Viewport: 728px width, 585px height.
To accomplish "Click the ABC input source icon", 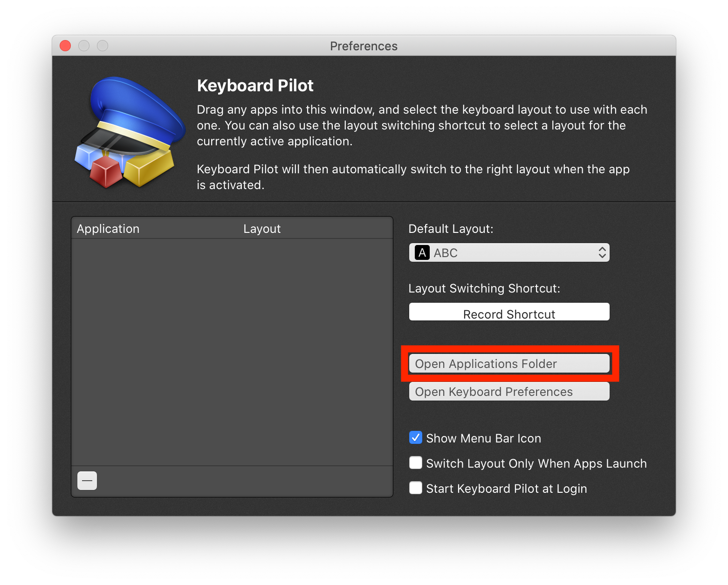I will coord(422,253).
